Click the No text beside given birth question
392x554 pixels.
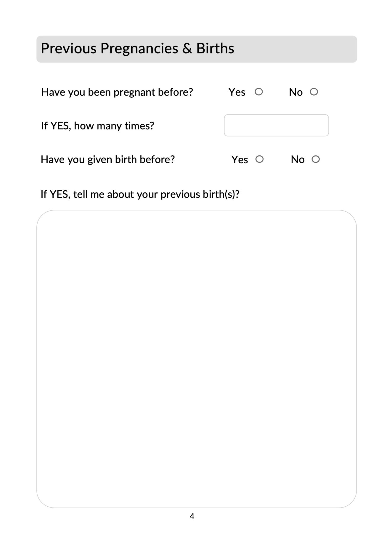click(x=298, y=160)
